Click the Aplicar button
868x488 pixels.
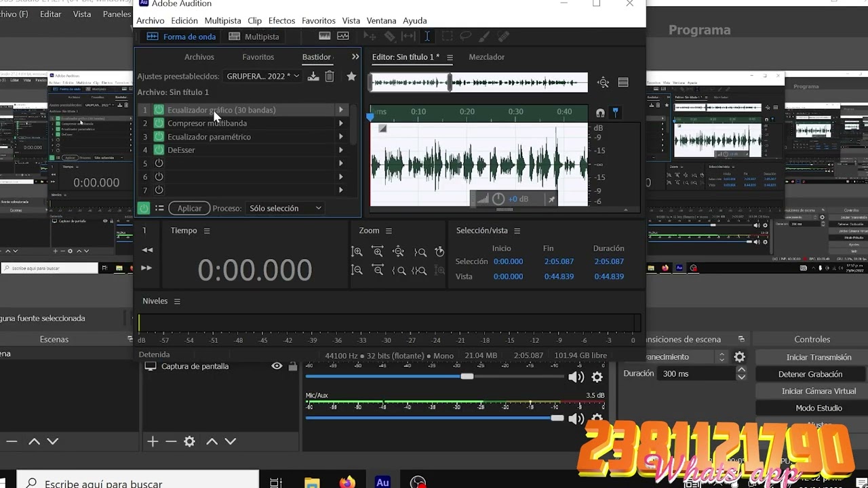tap(189, 208)
